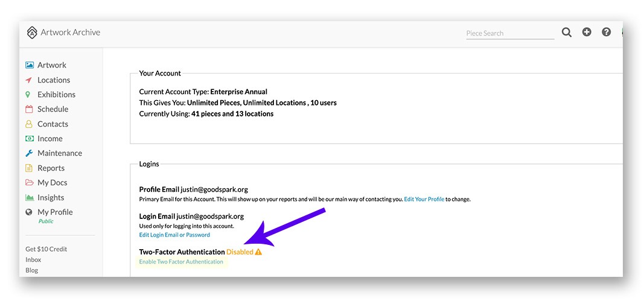Viewport: 644px width, 301px height.
Task: Click the Income money icon
Action: point(29,139)
